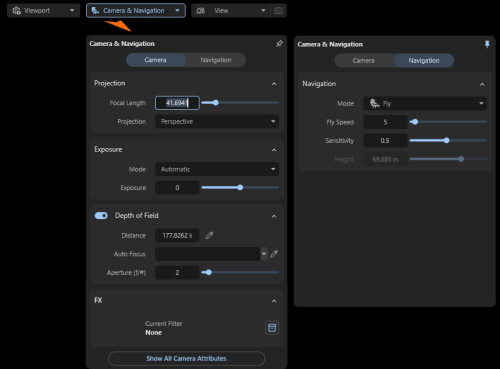Adjust the Height slider
Screen dimensions: 500x369
(448, 159)
